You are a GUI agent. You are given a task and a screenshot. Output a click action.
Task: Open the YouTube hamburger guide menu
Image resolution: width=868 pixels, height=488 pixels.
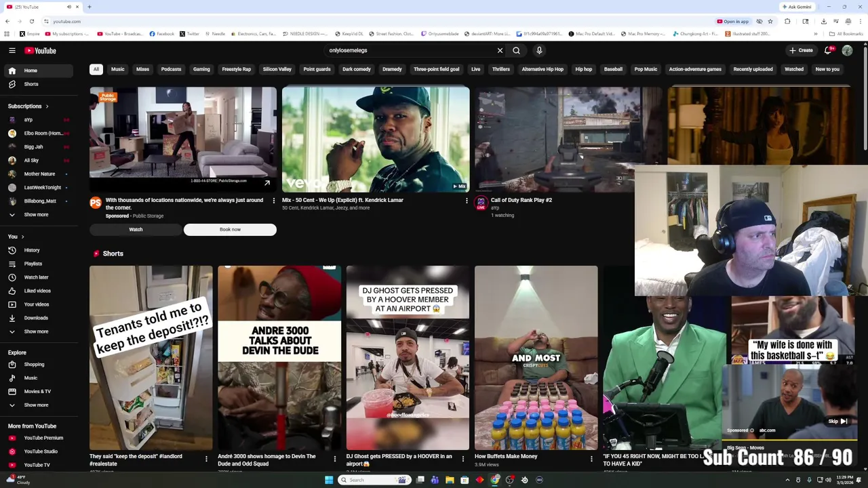tap(12, 50)
